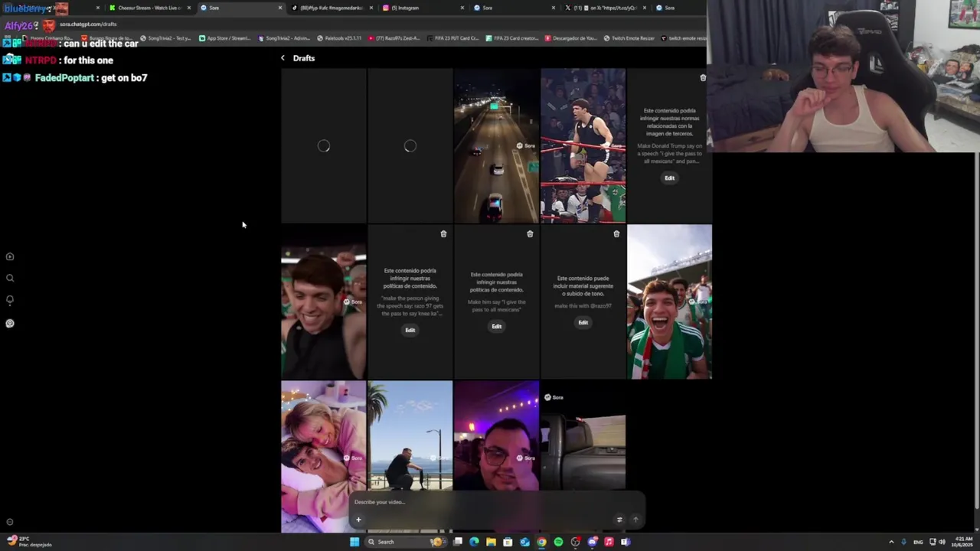Switch to the TikTok #magomedankalaev tab

tap(331, 8)
